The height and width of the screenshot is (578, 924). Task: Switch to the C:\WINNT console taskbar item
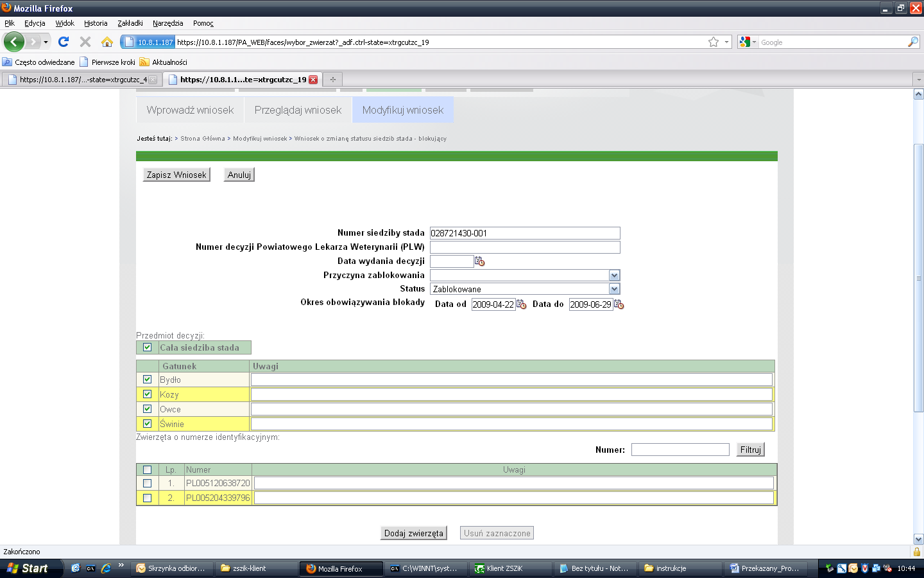pos(425,568)
